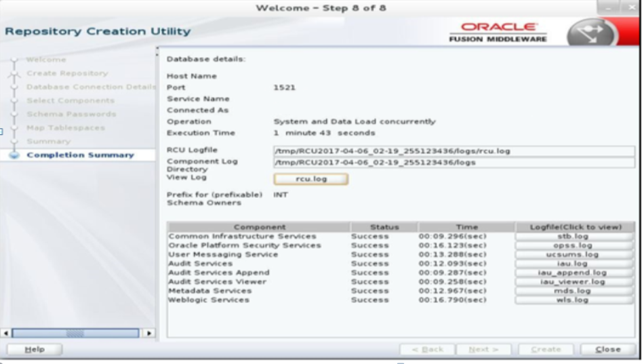Open the rcu.log view log button
The width and height of the screenshot is (642, 364).
pos(310,179)
